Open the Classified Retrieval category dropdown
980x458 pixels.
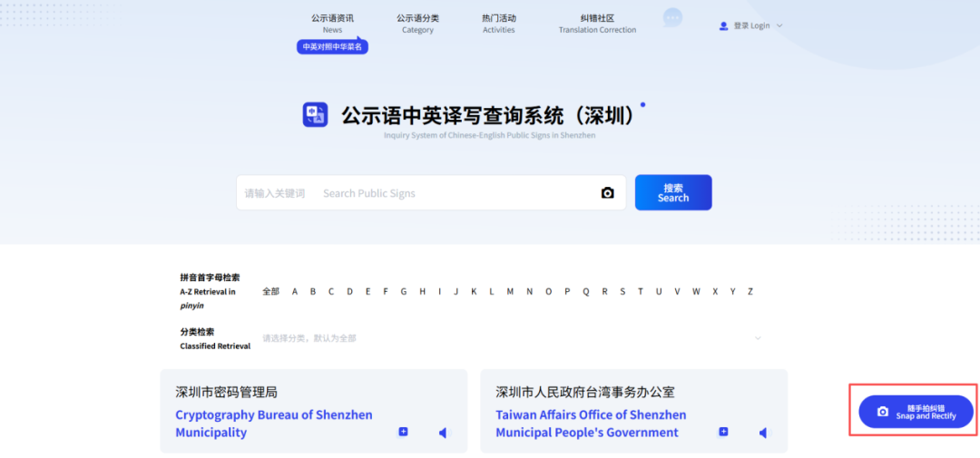pos(758,338)
